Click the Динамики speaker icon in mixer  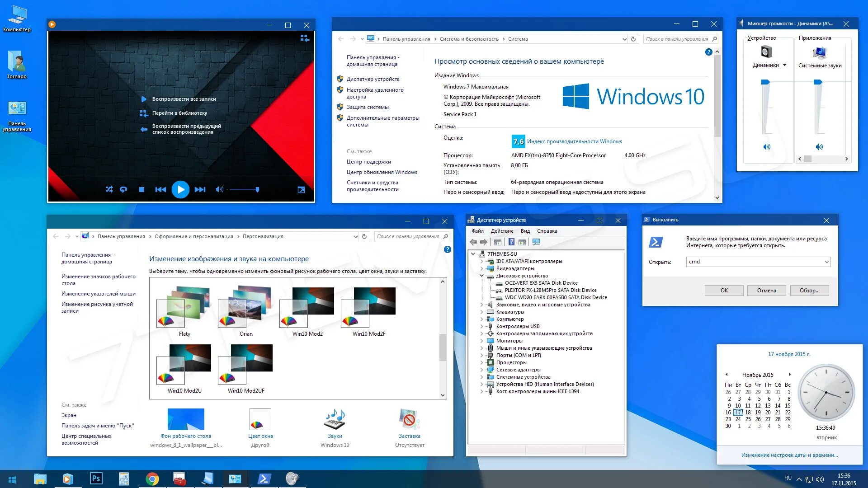(x=766, y=52)
